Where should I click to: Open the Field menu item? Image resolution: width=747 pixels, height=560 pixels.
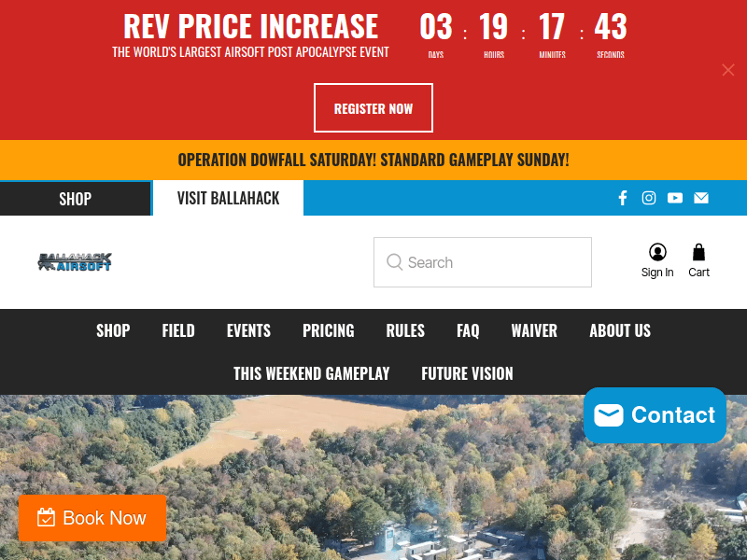pyautogui.click(x=178, y=330)
